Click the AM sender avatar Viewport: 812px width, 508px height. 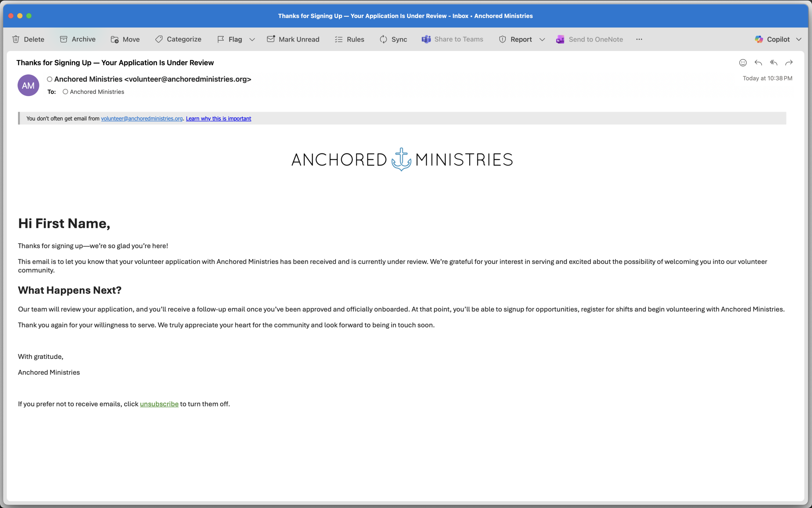pyautogui.click(x=28, y=85)
